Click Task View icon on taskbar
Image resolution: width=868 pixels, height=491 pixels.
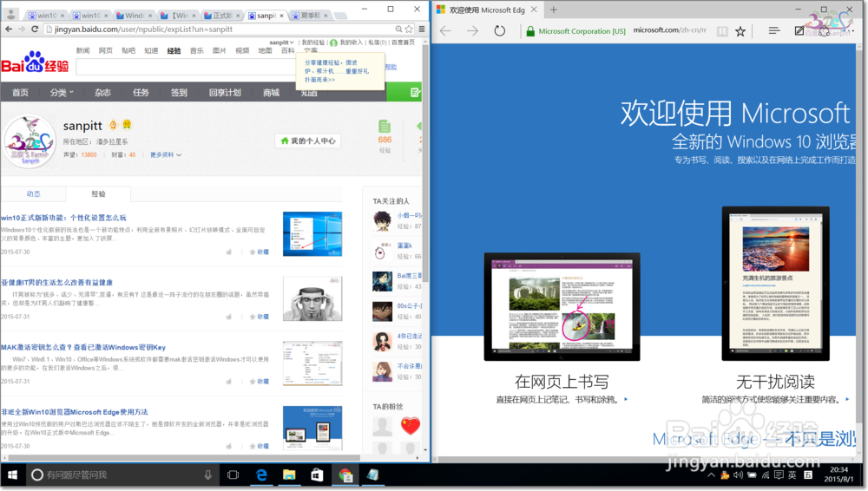click(x=233, y=475)
